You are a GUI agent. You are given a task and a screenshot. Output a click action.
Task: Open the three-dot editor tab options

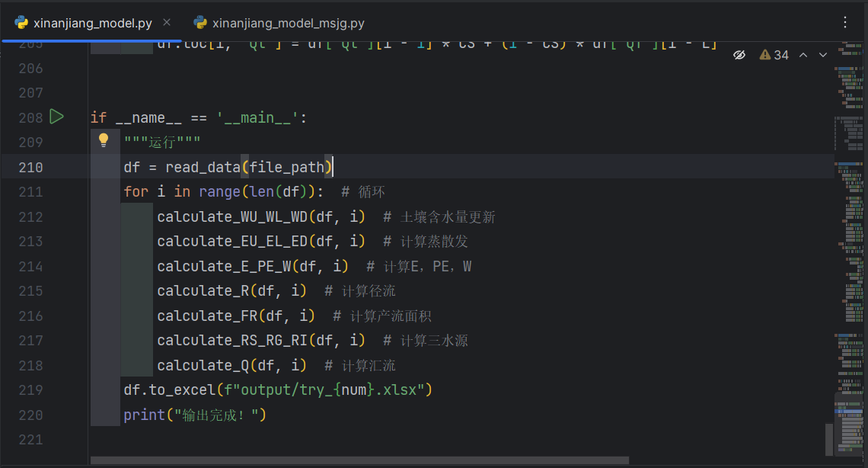coord(845,23)
